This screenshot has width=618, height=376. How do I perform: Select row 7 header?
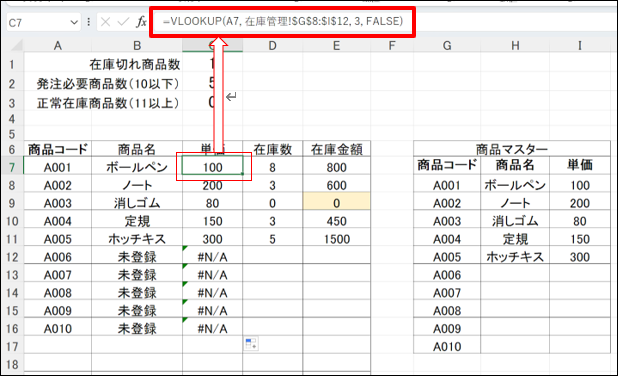point(12,167)
